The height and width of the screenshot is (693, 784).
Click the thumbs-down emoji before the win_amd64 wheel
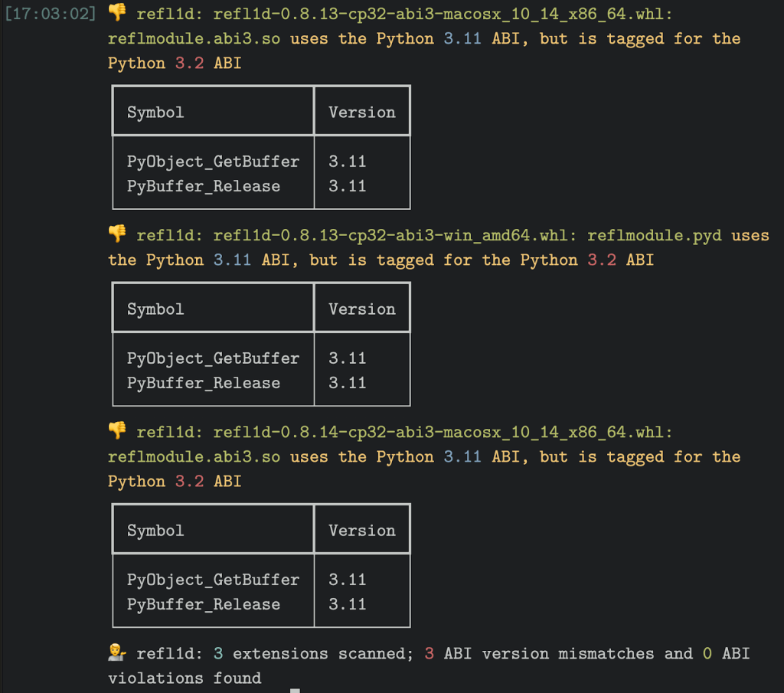[x=117, y=235]
